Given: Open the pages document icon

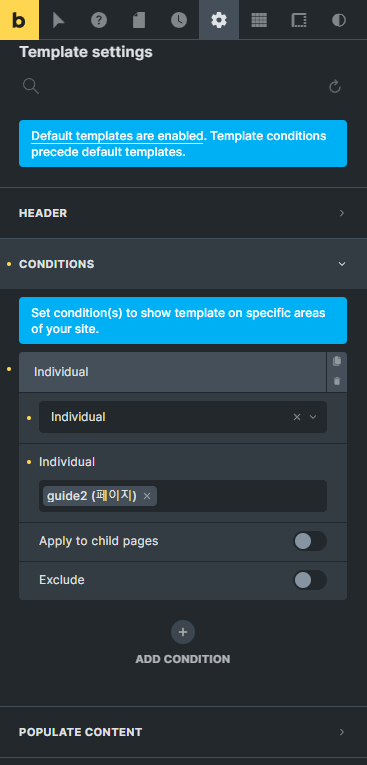Looking at the screenshot, I should point(139,20).
